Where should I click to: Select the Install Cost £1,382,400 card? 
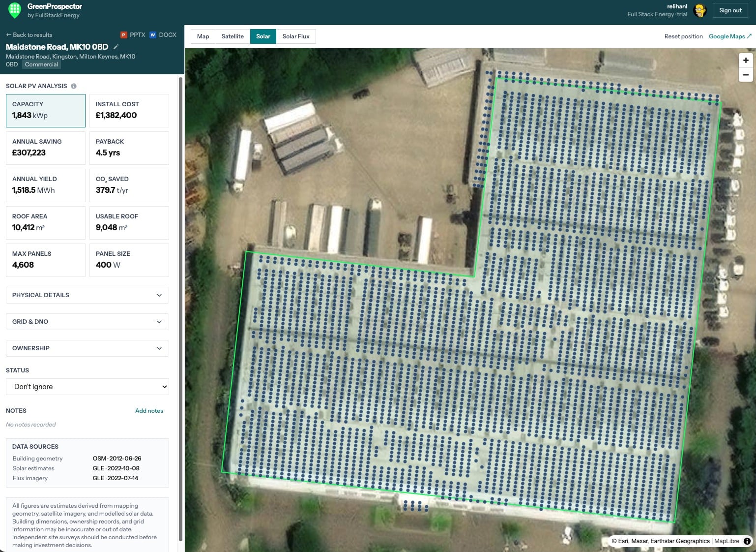pos(129,111)
